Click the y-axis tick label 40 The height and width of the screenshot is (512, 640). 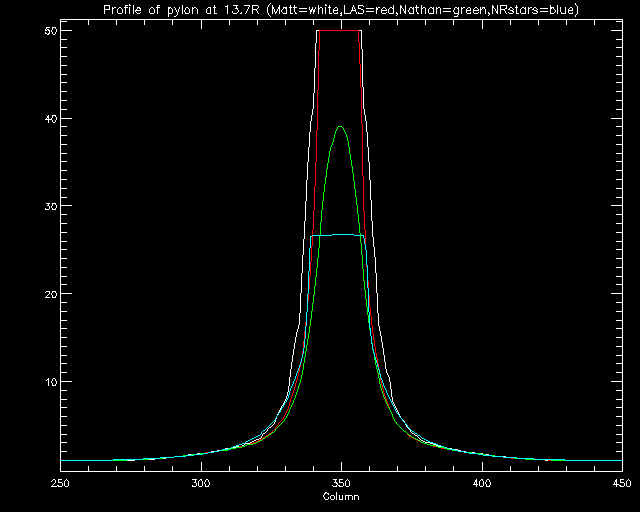point(50,119)
